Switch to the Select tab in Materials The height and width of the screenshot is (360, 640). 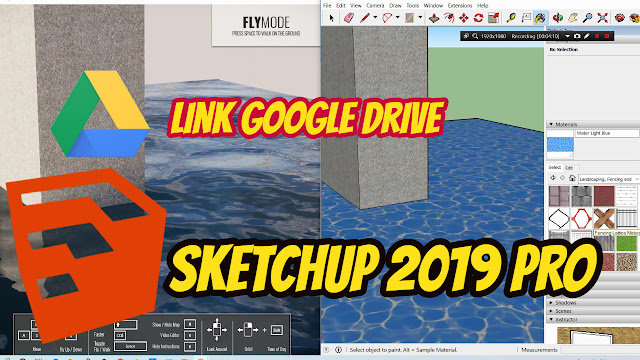tap(554, 167)
